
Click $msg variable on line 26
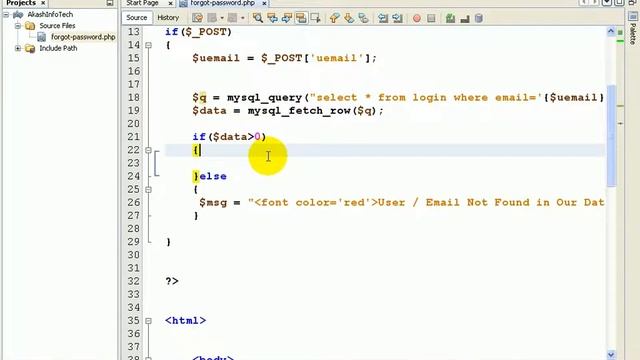coord(213,202)
